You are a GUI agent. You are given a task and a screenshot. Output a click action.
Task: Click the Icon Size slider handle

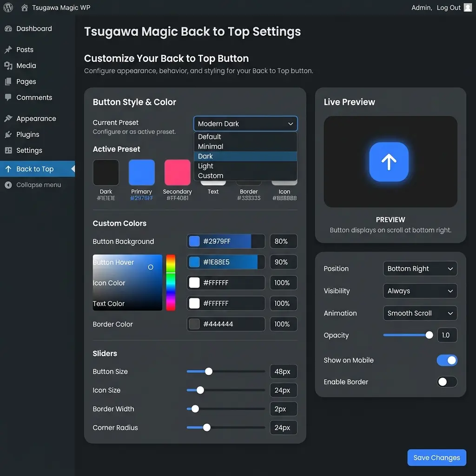click(x=200, y=390)
